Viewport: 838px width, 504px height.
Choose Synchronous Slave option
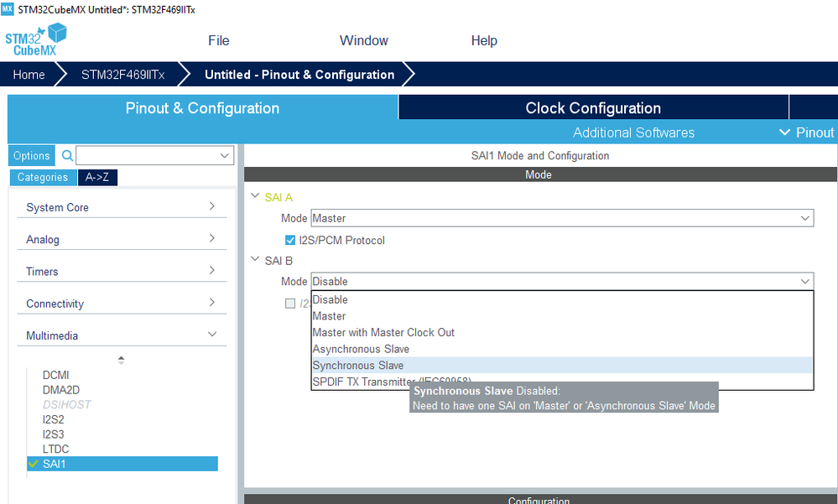click(x=562, y=366)
